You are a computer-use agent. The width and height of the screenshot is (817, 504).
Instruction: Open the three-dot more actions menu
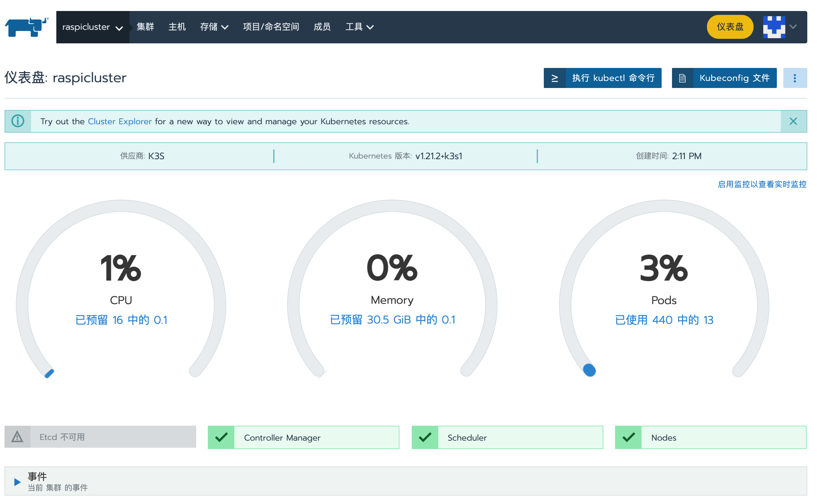tap(795, 78)
